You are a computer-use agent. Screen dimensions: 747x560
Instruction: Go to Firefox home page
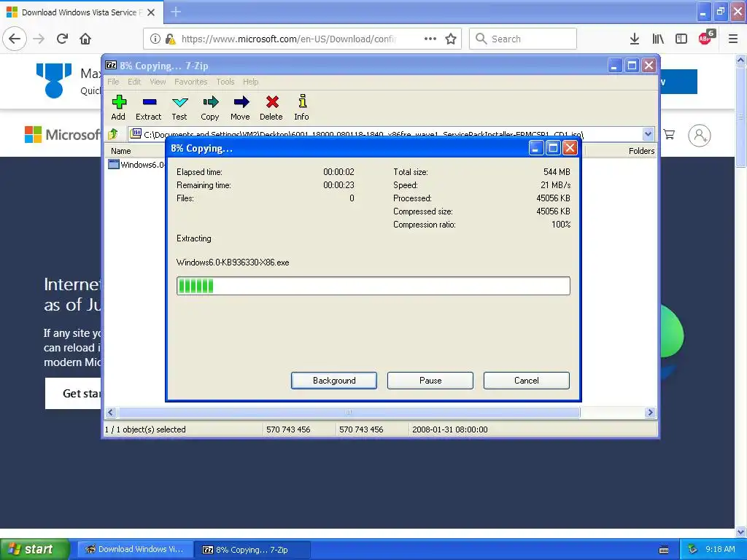[85, 39]
